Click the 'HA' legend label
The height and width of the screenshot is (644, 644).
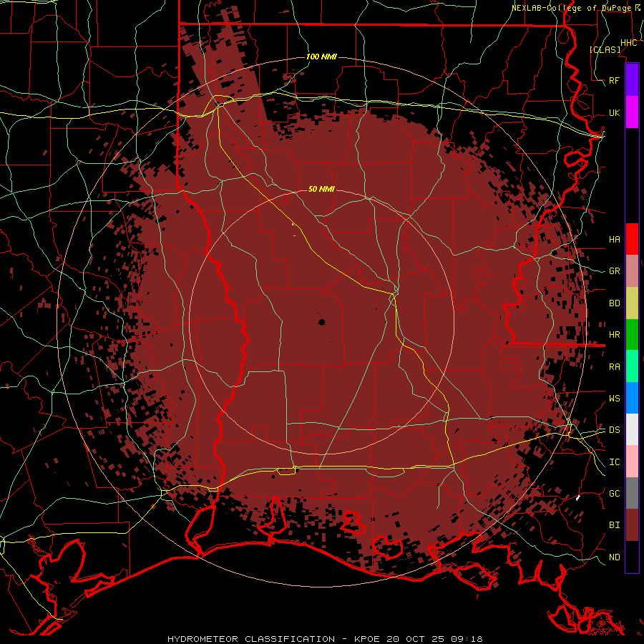pyautogui.click(x=614, y=239)
